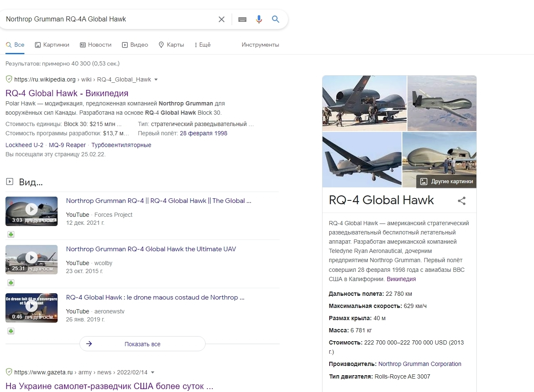Image resolution: width=534 pixels, height=392 pixels.
Task: Open the on-screen keyboard icon
Action: pos(242,19)
